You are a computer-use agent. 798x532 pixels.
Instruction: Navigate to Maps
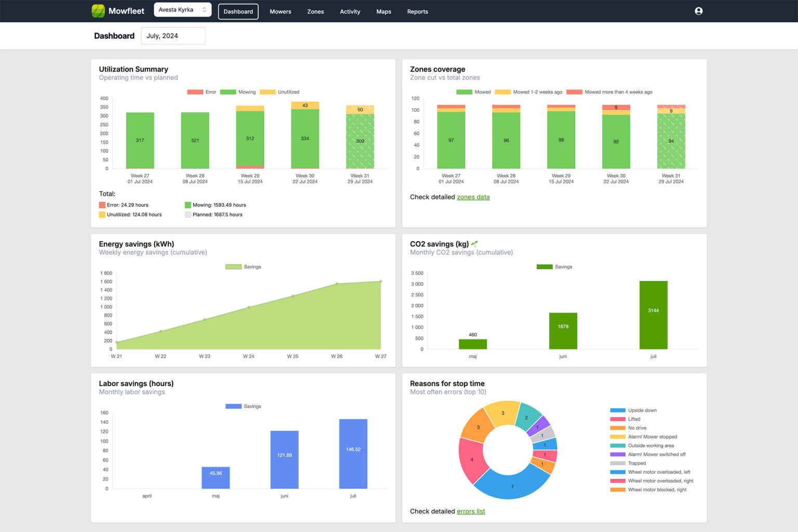tap(383, 11)
